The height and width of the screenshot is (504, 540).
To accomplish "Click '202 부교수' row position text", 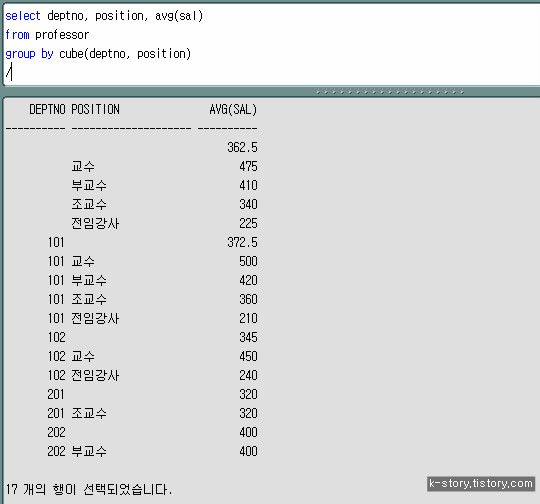I will [89, 451].
